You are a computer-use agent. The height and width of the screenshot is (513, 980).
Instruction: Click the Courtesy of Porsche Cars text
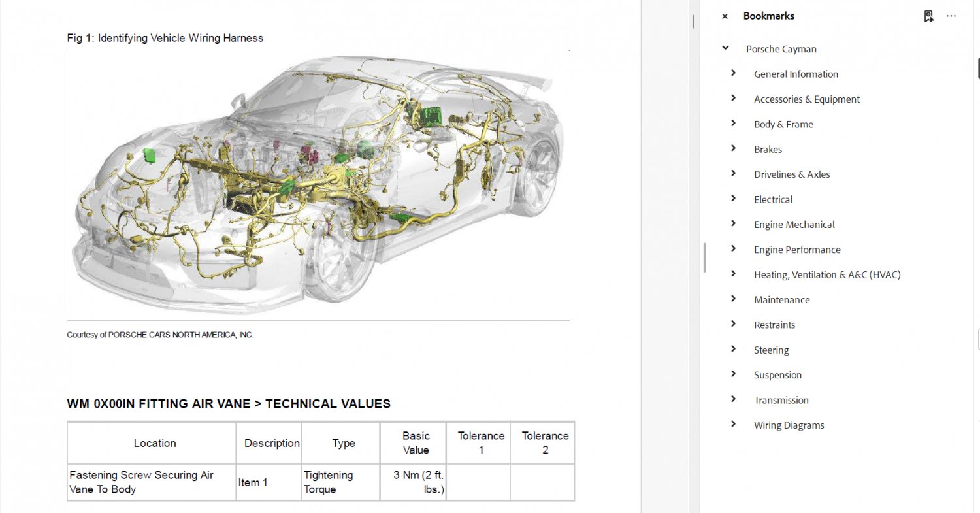pyautogui.click(x=160, y=335)
